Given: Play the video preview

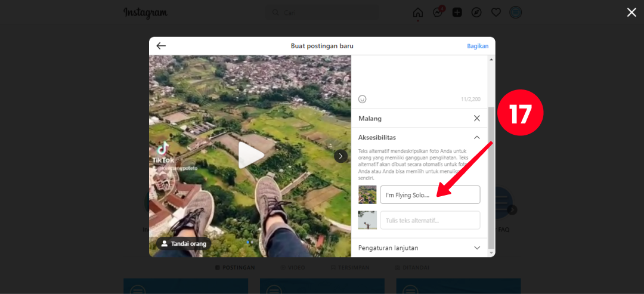Looking at the screenshot, I should tap(250, 156).
